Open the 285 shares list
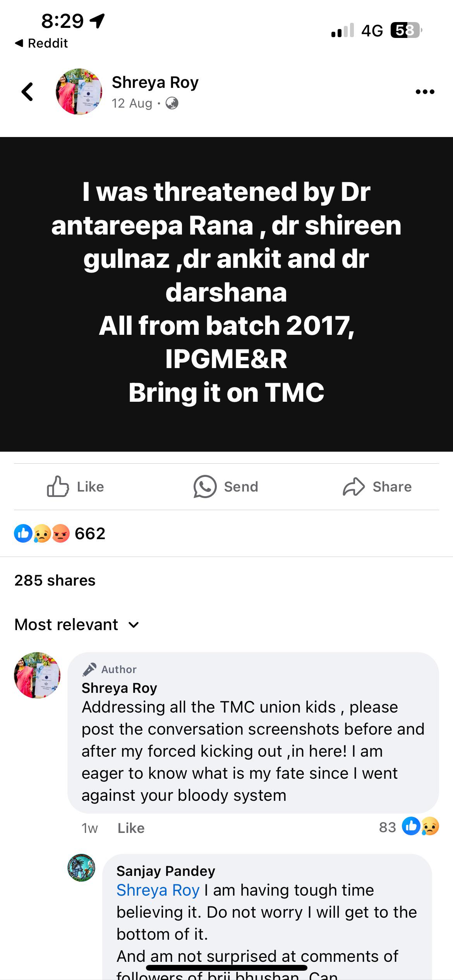Image resolution: width=453 pixels, height=980 pixels. click(x=55, y=580)
